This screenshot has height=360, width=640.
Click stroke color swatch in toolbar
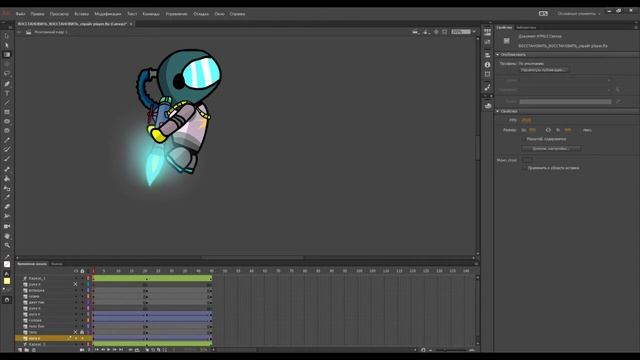(x=7, y=264)
